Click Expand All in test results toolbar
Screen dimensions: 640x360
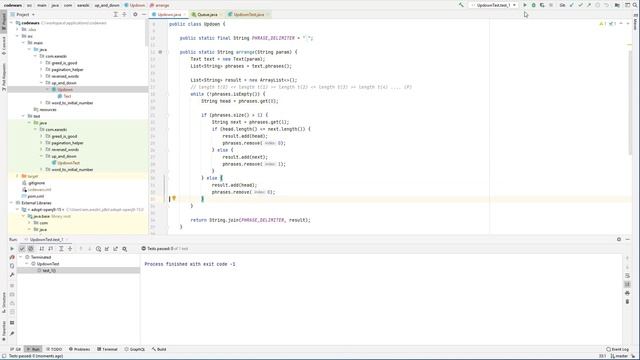coord(61,248)
